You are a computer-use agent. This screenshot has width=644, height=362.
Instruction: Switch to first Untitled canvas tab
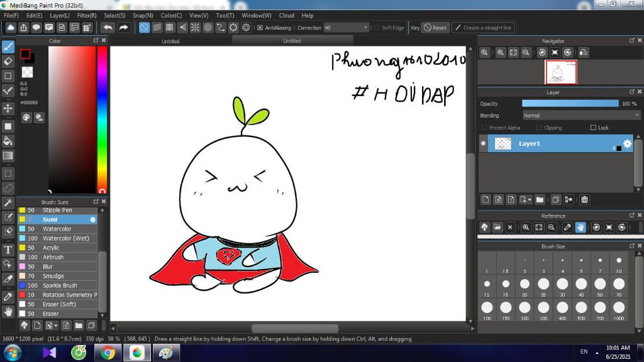(170, 41)
